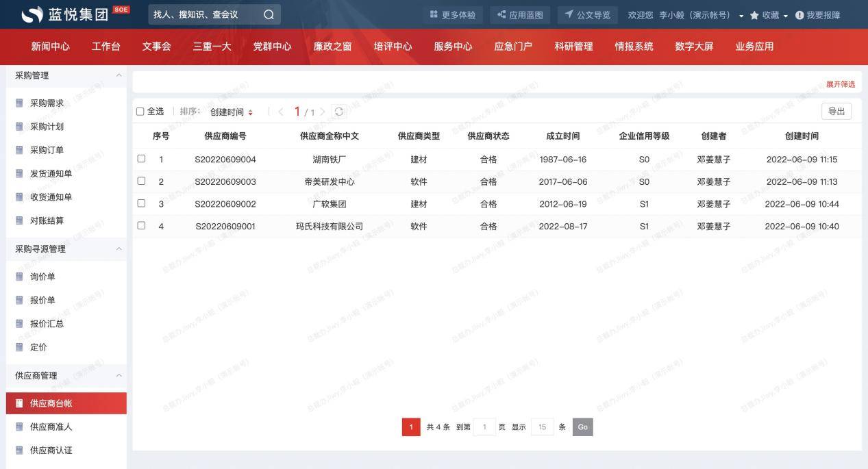Click the 采购计划 sidebar icon
868x469 pixels.
click(x=19, y=127)
